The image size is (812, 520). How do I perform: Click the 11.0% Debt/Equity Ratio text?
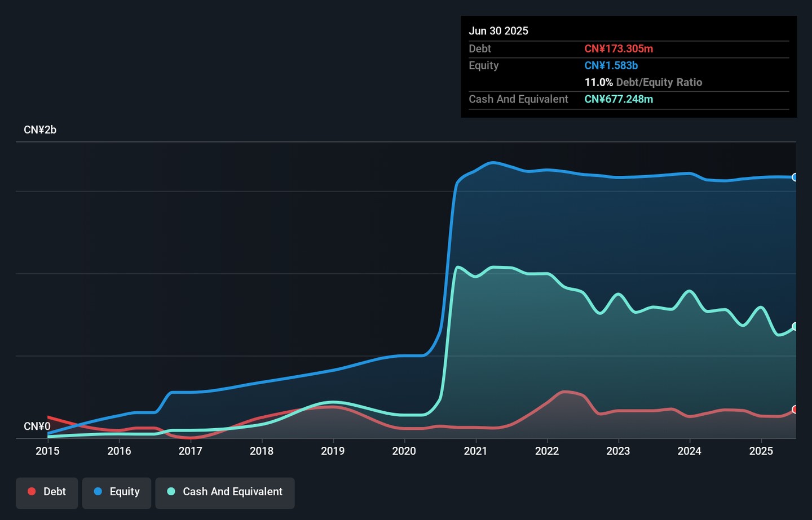pyautogui.click(x=643, y=83)
